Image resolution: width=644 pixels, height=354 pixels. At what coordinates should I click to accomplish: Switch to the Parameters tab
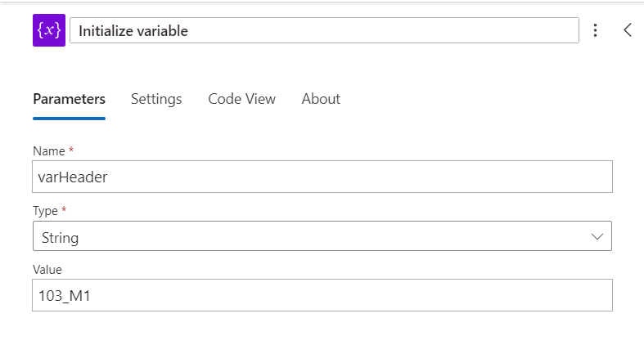[x=69, y=99]
